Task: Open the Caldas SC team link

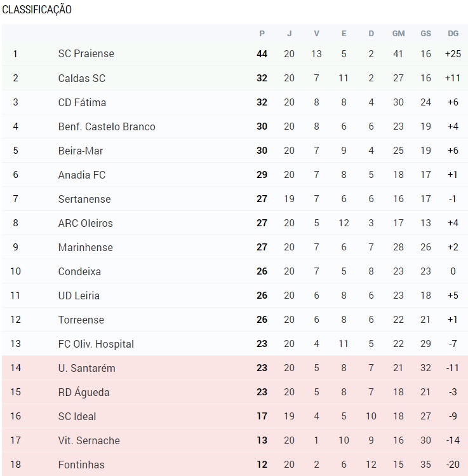Action: click(x=81, y=78)
